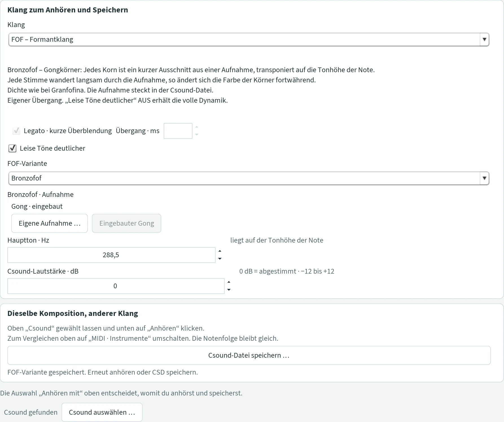Click the Eingebauter Gong button
Image resolution: width=504 pixels, height=422 pixels.
point(127,223)
